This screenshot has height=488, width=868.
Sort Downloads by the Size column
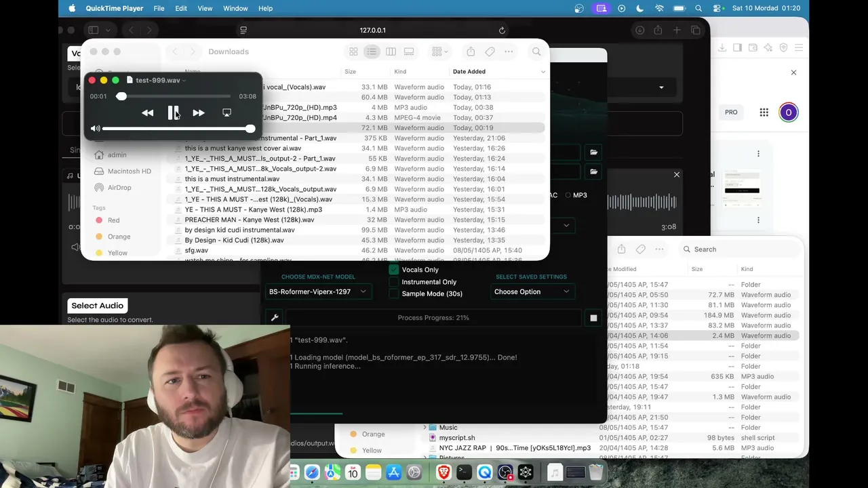(350, 71)
